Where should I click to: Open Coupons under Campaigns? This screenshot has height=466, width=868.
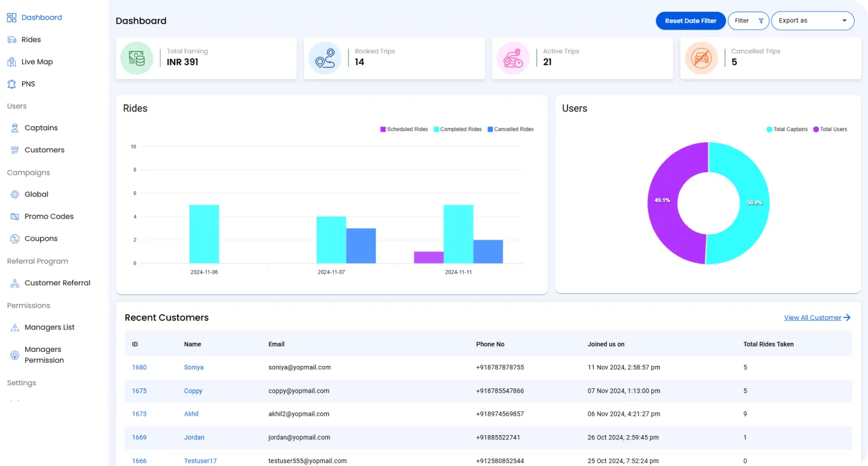[41, 238]
